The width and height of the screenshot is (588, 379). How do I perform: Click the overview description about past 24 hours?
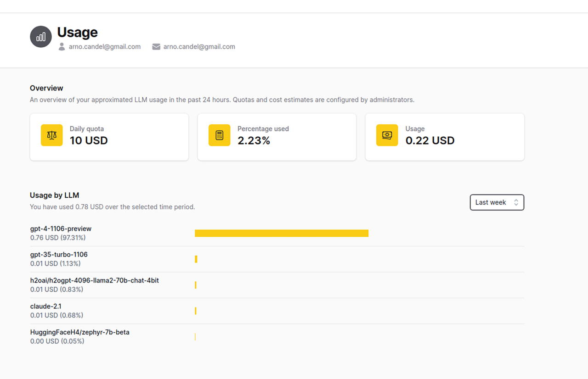222,100
